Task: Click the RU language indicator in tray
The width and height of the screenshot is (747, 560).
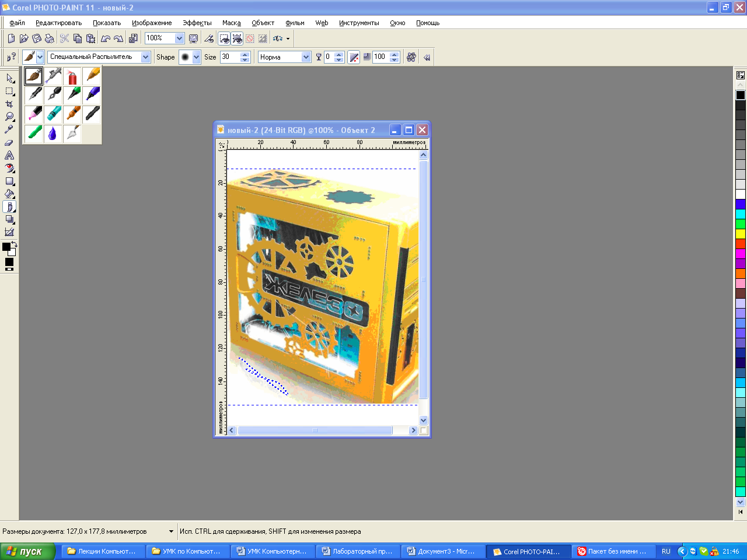Action: pyautogui.click(x=666, y=551)
